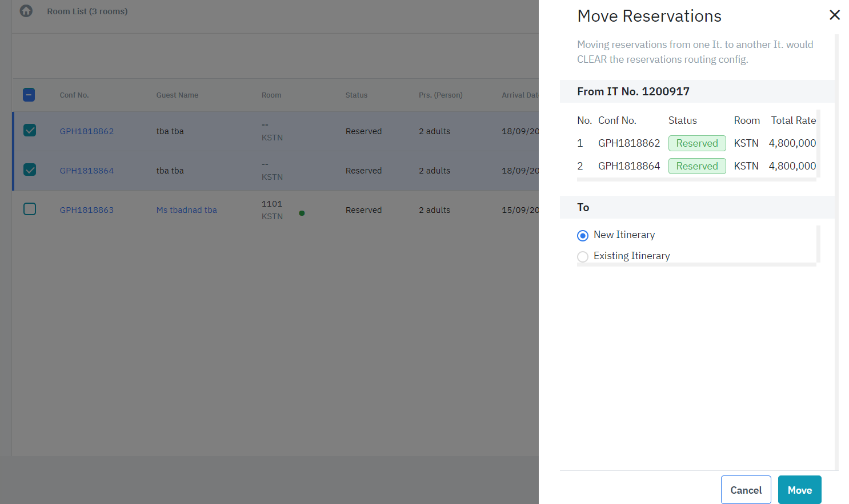Click the home icon beside Room List
The width and height of the screenshot is (849, 504).
[26, 11]
